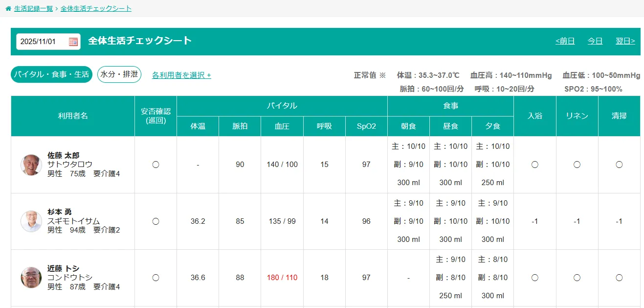
Task: Click 佐藤 太郎's 安否確認 circle mark
Action: click(x=155, y=165)
